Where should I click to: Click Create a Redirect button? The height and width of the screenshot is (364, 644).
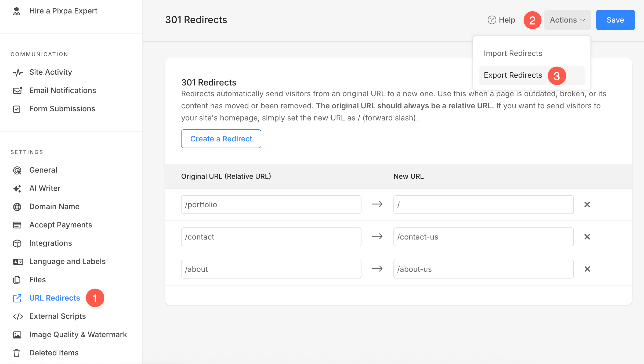click(x=221, y=139)
